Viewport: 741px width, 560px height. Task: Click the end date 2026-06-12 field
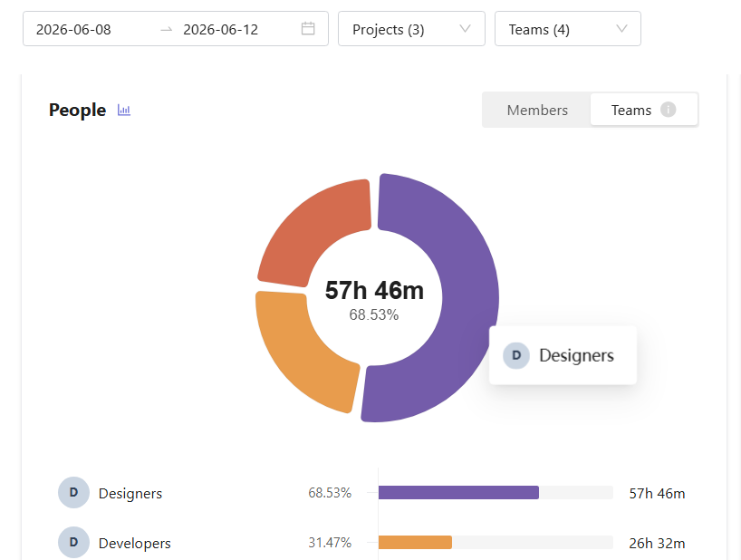point(221,29)
